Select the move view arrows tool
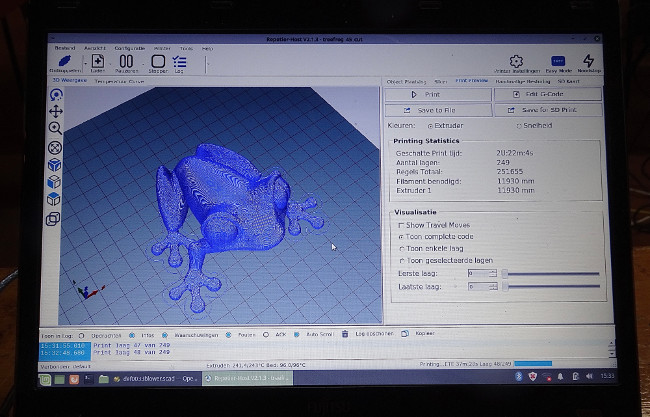 coord(55,111)
